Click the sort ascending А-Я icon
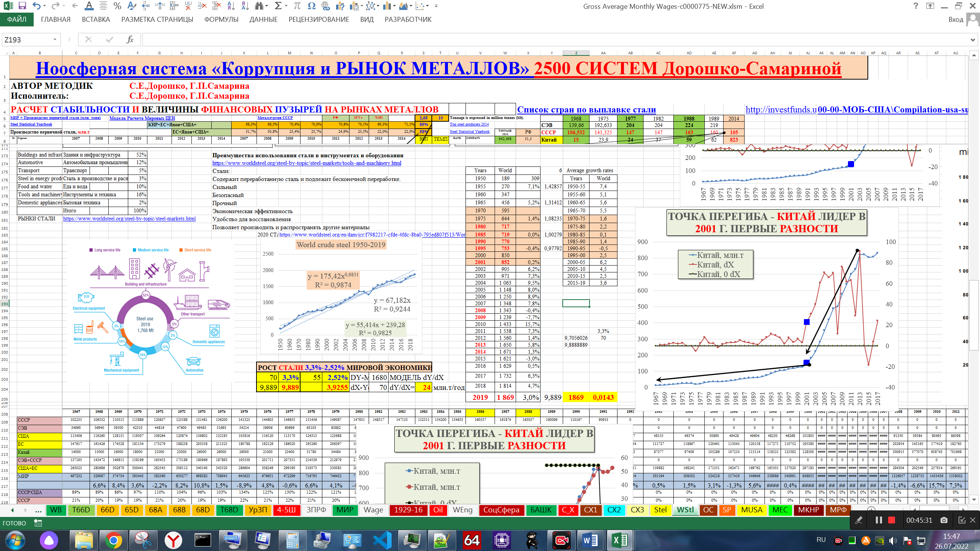The image size is (980, 551). tap(231, 6)
